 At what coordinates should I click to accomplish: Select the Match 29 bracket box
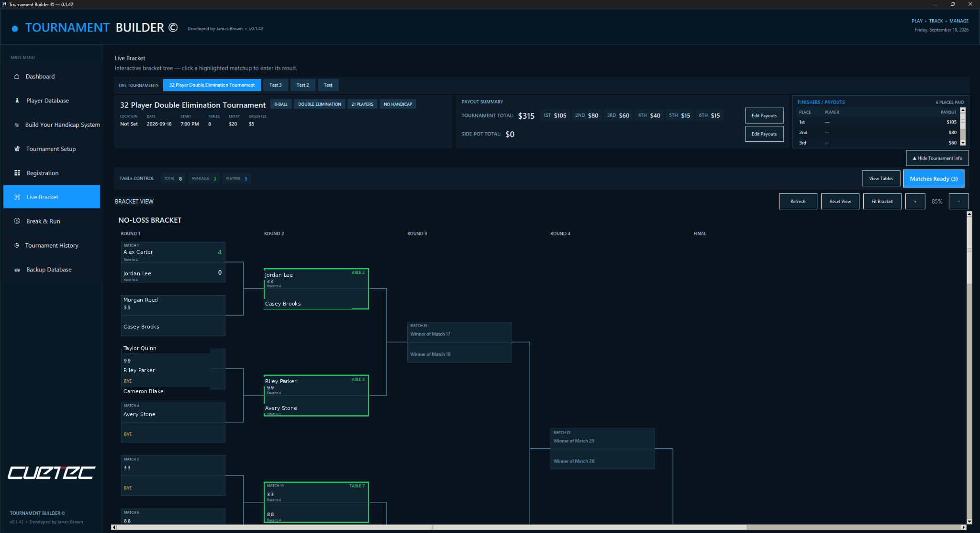pyautogui.click(x=602, y=449)
